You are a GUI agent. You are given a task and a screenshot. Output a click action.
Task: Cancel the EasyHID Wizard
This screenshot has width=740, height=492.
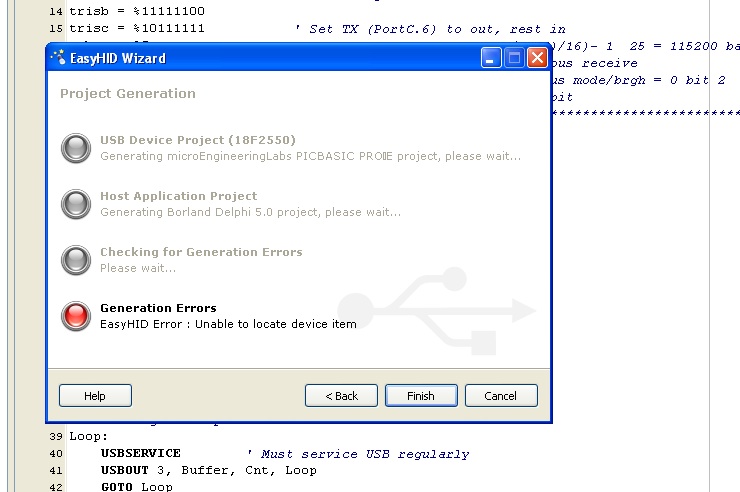click(501, 395)
